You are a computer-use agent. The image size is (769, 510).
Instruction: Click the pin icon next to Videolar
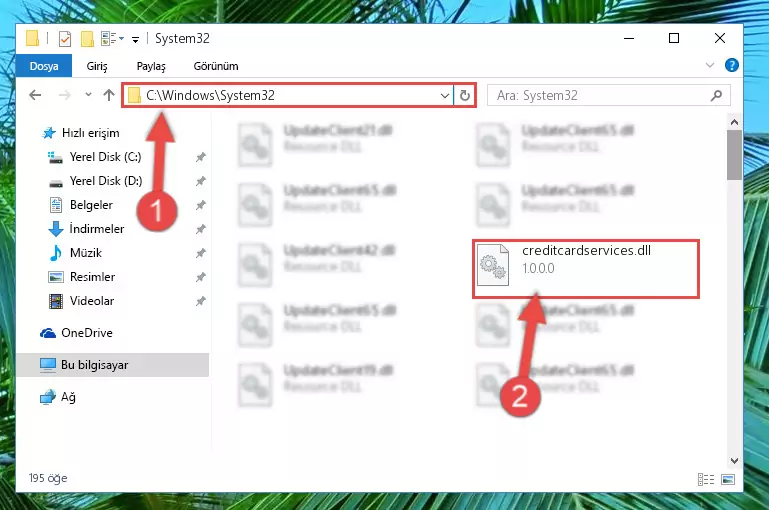201,302
